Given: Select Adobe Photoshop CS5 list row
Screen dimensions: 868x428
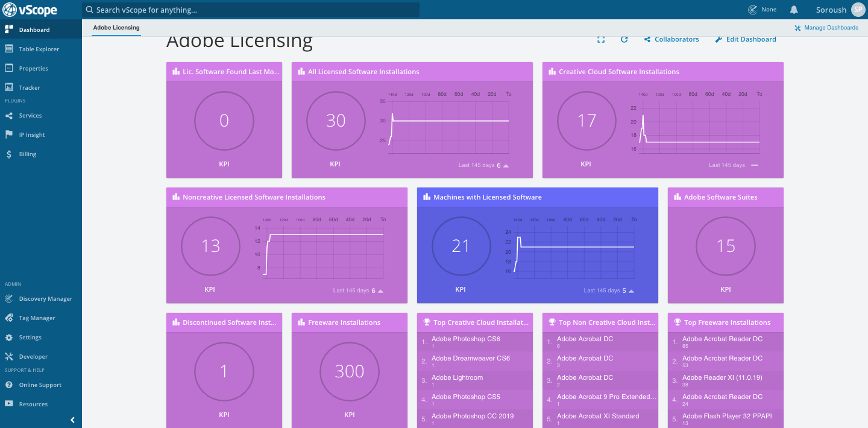Looking at the screenshot, I should pyautogui.click(x=475, y=400).
